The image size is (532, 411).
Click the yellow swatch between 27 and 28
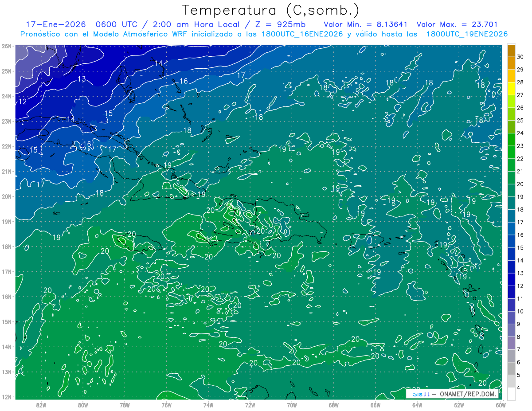tap(511, 89)
